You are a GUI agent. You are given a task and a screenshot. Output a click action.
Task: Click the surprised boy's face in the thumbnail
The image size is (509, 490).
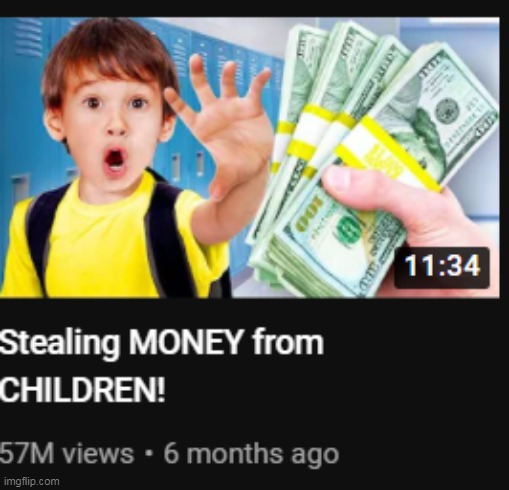[x=114, y=128]
